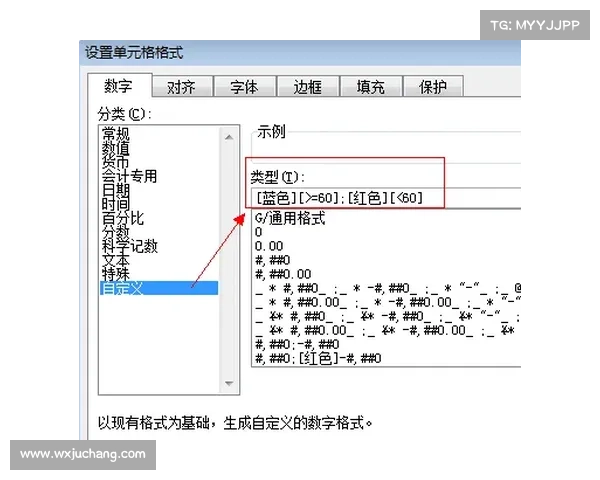Pick the #,##0;[红色]-#,##0 format entry

(x=320, y=357)
